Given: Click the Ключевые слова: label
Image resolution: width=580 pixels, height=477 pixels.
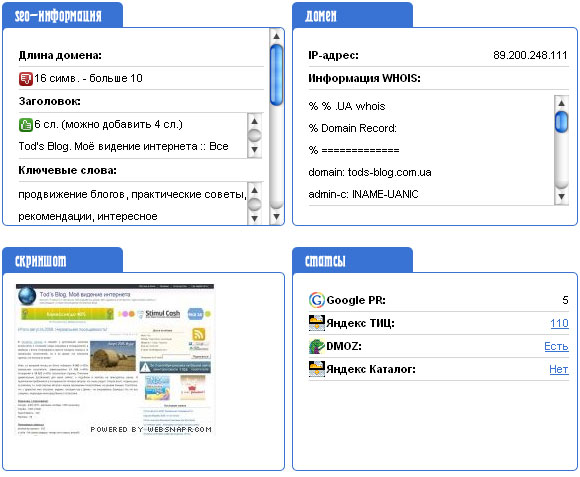Looking at the screenshot, I should pyautogui.click(x=67, y=170).
